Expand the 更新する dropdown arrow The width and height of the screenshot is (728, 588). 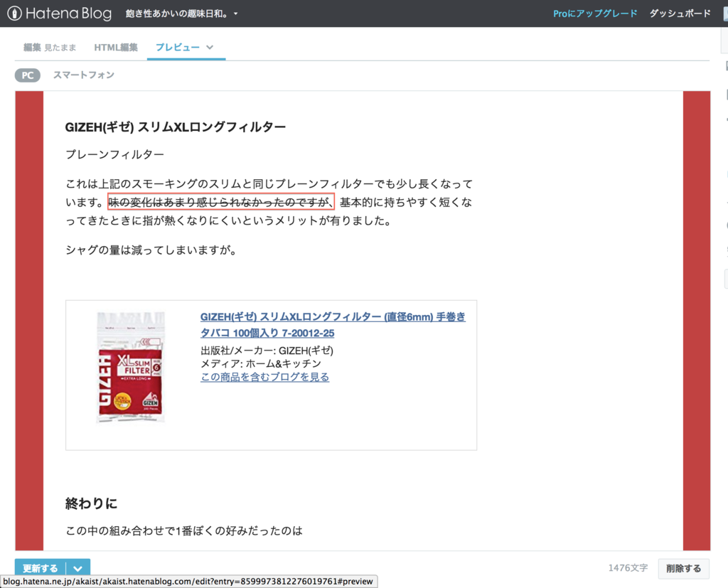pos(78,568)
